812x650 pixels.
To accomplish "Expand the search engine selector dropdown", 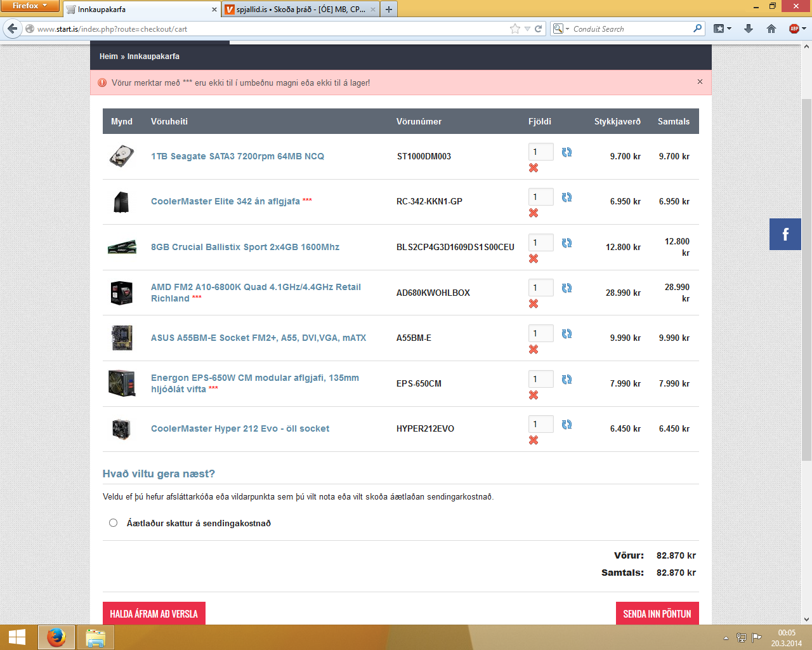I will [561, 29].
